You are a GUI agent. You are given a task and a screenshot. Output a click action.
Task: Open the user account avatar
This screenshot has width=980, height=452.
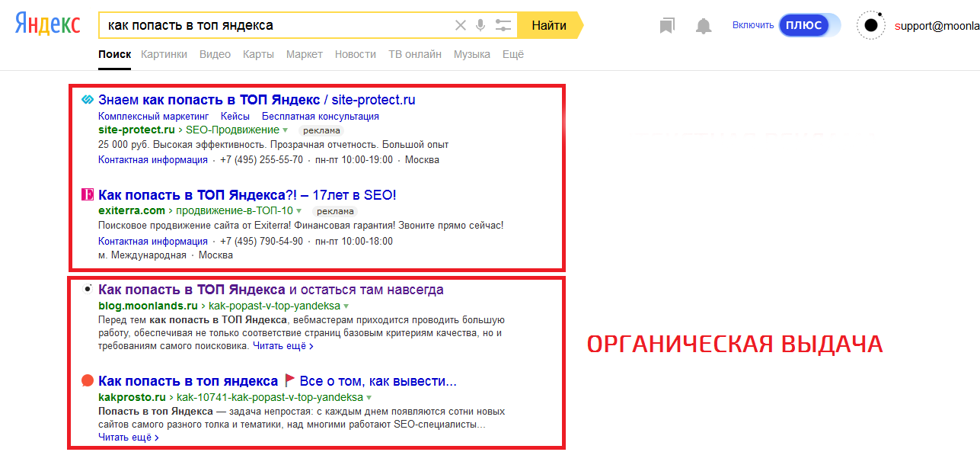(871, 25)
